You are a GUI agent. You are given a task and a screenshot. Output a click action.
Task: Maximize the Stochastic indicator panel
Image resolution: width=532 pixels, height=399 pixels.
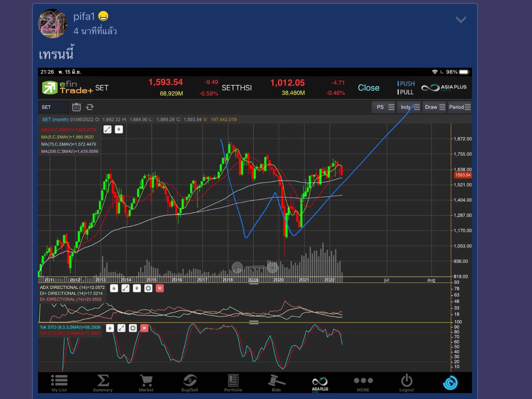121,328
